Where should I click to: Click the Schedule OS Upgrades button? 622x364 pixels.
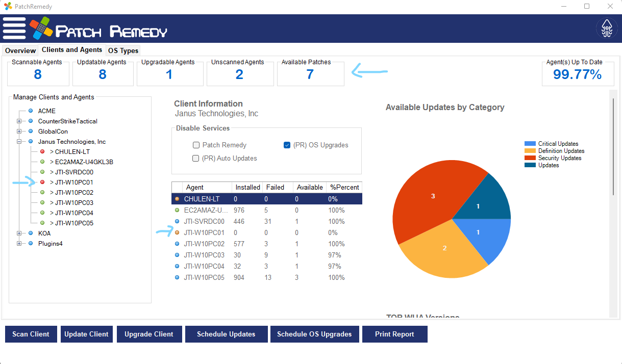click(314, 334)
